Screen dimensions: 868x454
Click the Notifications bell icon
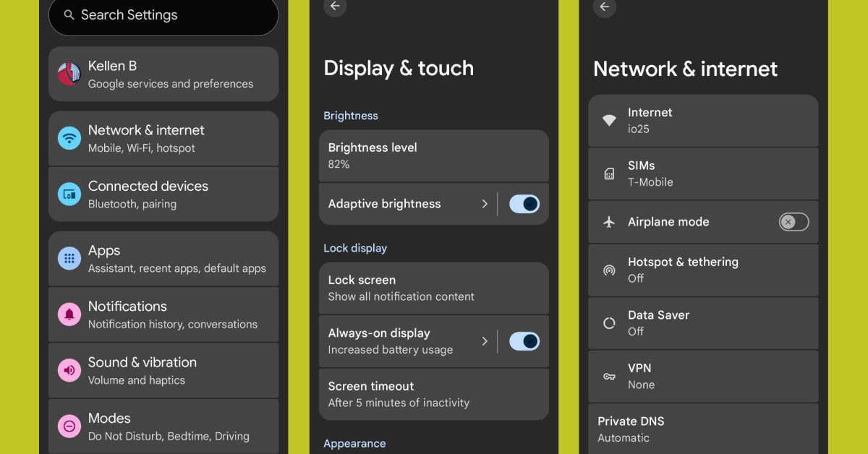(69, 314)
